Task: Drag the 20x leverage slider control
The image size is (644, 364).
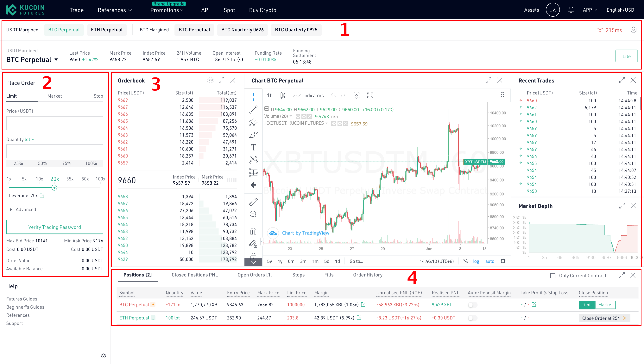Action: [x=54, y=187]
